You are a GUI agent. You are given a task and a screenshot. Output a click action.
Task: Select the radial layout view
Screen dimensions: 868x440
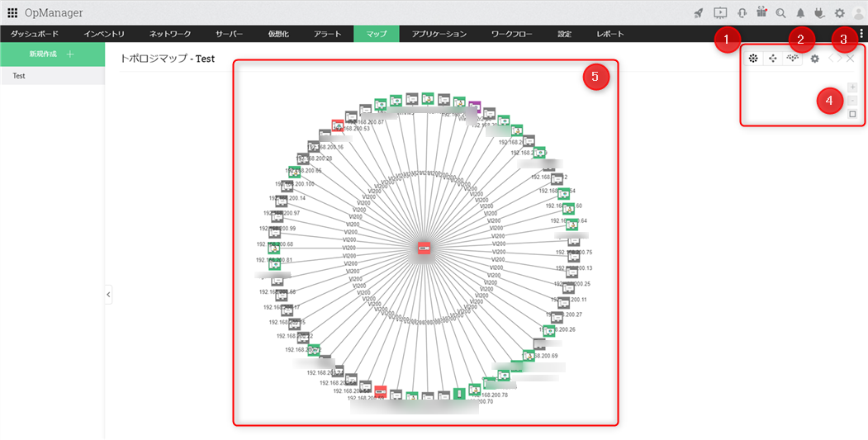tap(753, 58)
